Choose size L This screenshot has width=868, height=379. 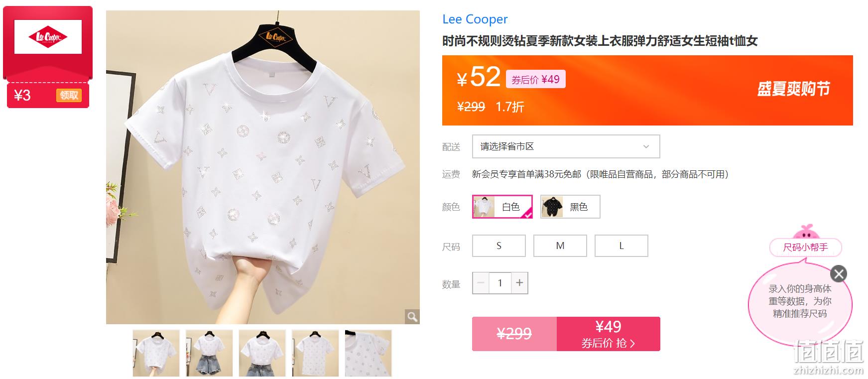pos(621,246)
